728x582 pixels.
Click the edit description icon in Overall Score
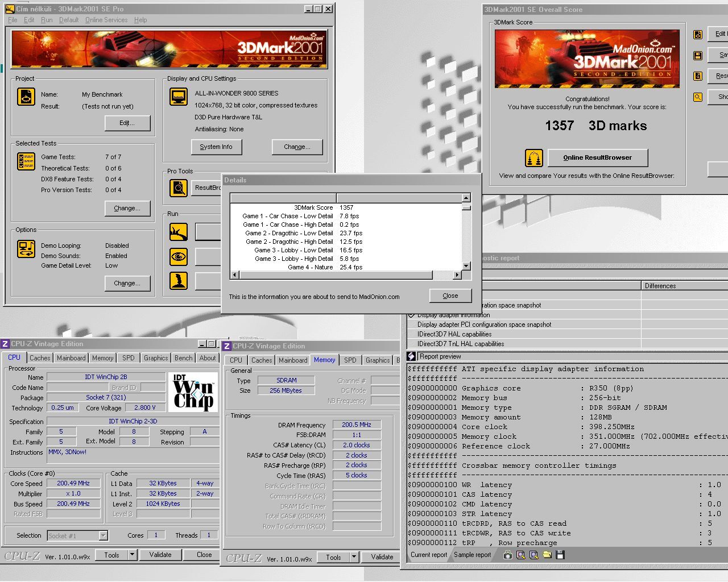698,35
